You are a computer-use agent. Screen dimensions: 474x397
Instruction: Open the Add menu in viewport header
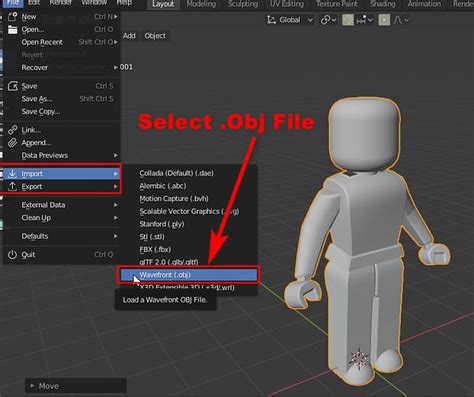click(x=129, y=36)
